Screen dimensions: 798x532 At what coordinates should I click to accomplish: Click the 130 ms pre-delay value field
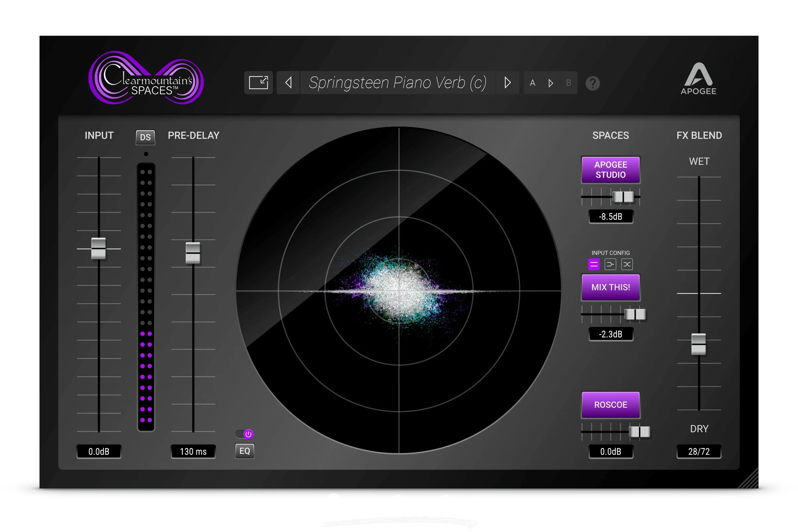(193, 452)
